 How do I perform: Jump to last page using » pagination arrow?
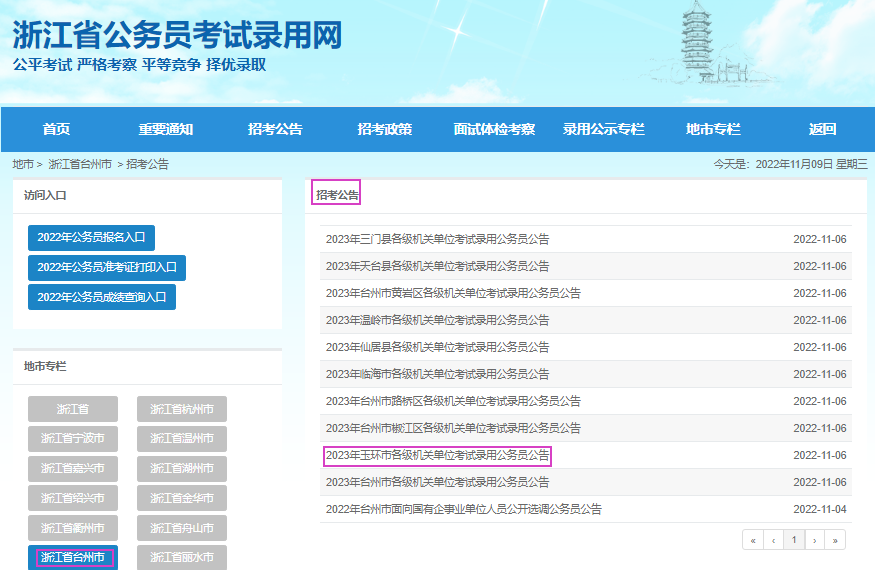(835, 540)
